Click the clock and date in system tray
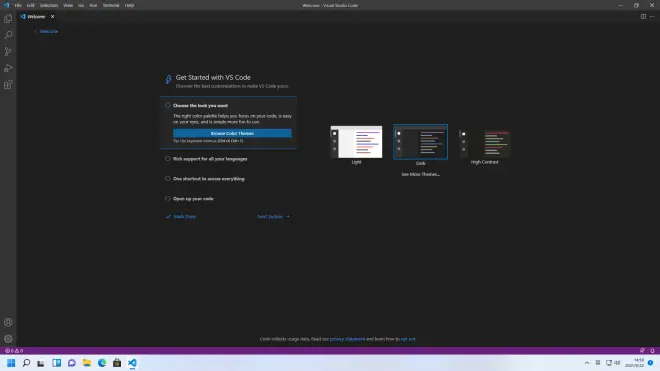 pyautogui.click(x=635, y=363)
